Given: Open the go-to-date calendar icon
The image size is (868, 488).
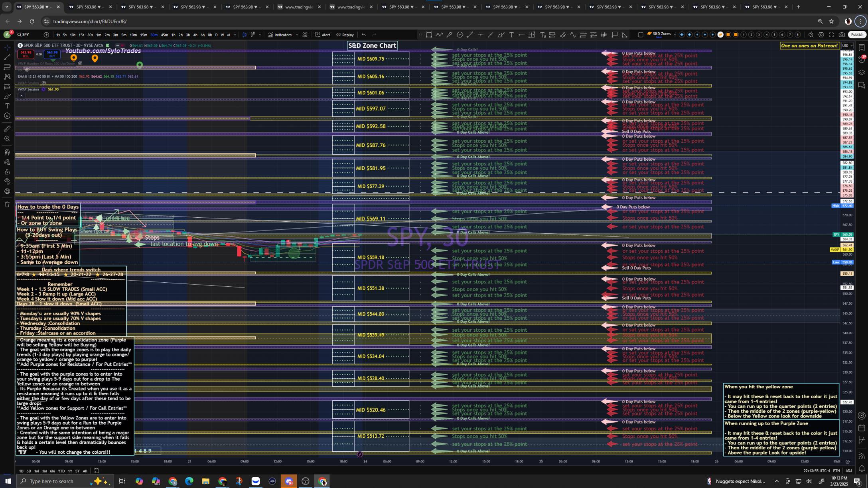Looking at the screenshot, I should [x=96, y=471].
